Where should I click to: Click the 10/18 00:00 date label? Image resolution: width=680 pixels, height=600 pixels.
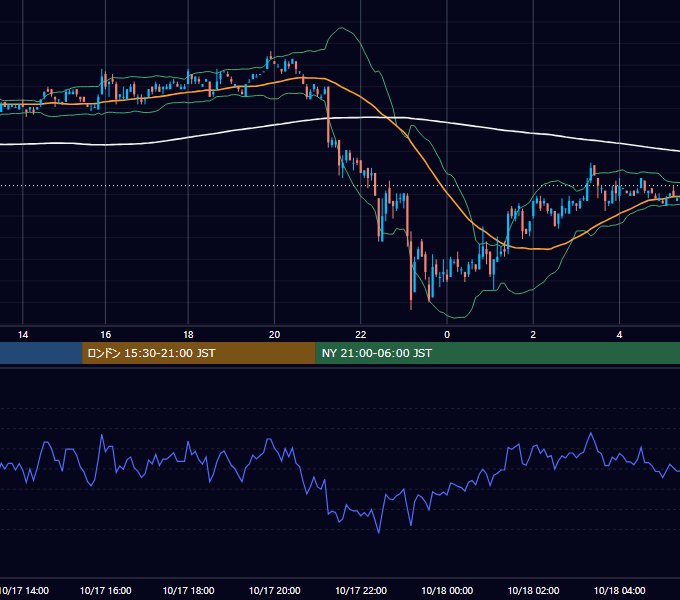(447, 590)
